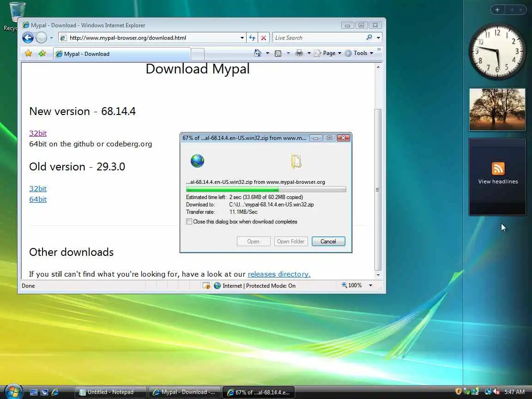Viewport: 532px width, 399px height.
Task: Click Internet | Protected Mode: On status
Action: [259, 286]
